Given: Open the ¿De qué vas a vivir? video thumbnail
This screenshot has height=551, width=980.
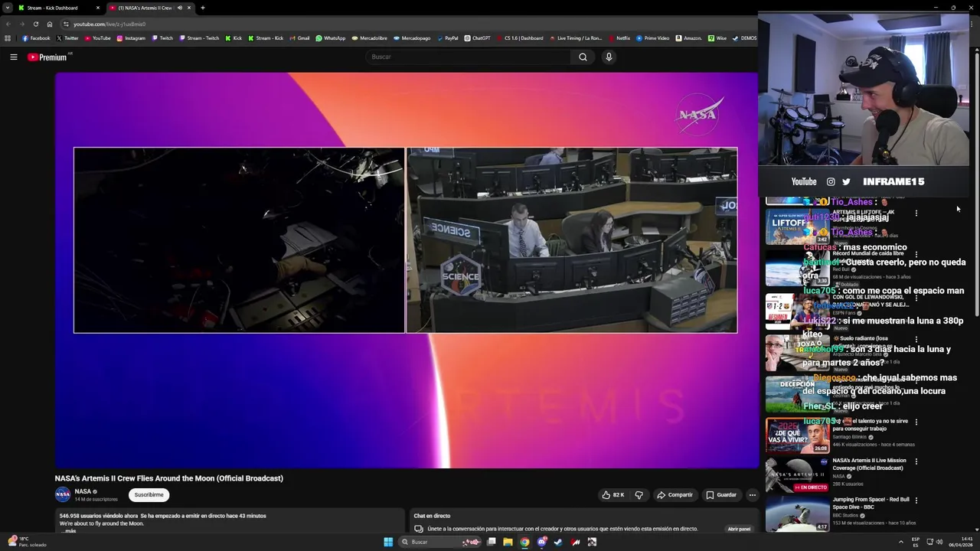Looking at the screenshot, I should 797,435.
